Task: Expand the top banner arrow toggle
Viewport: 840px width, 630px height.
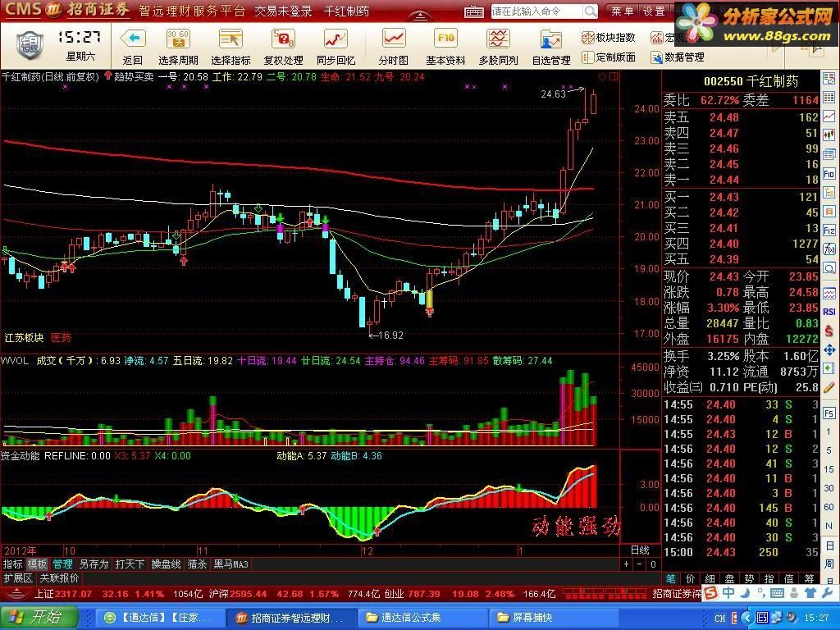Action: coord(420,16)
